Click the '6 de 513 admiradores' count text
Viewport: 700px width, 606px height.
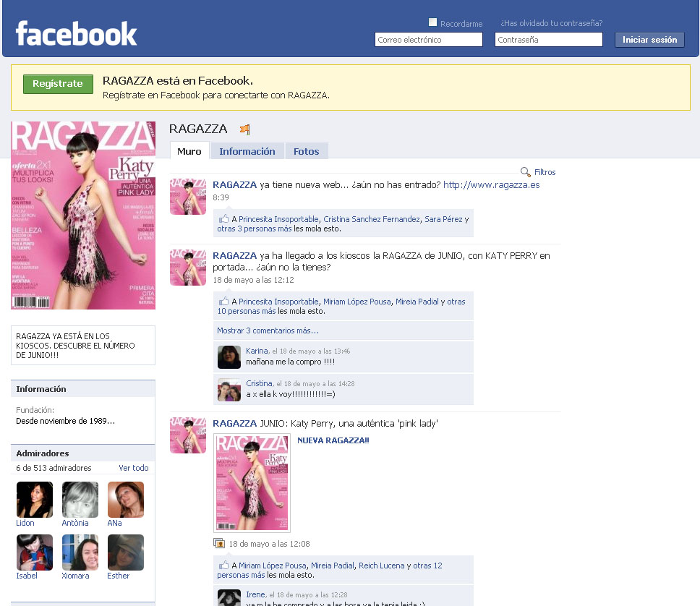[54, 468]
